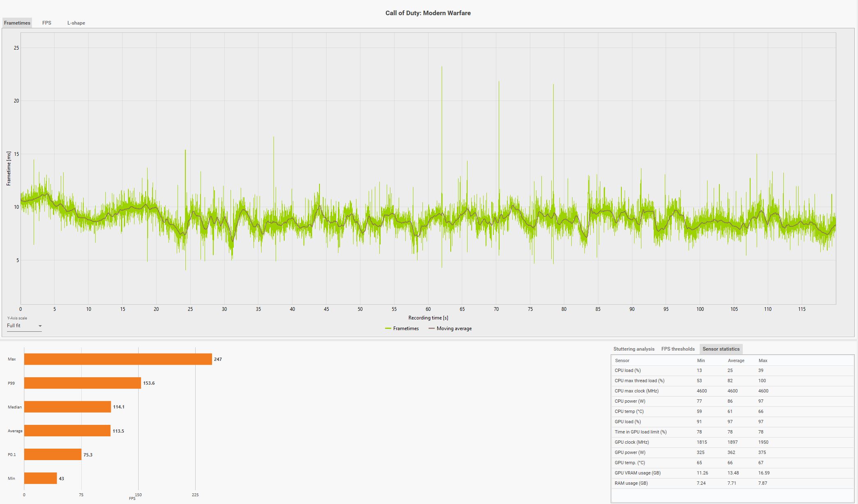Click the brown Moving average legend line icon
Screen dimensions: 858x504
[x=431, y=328]
